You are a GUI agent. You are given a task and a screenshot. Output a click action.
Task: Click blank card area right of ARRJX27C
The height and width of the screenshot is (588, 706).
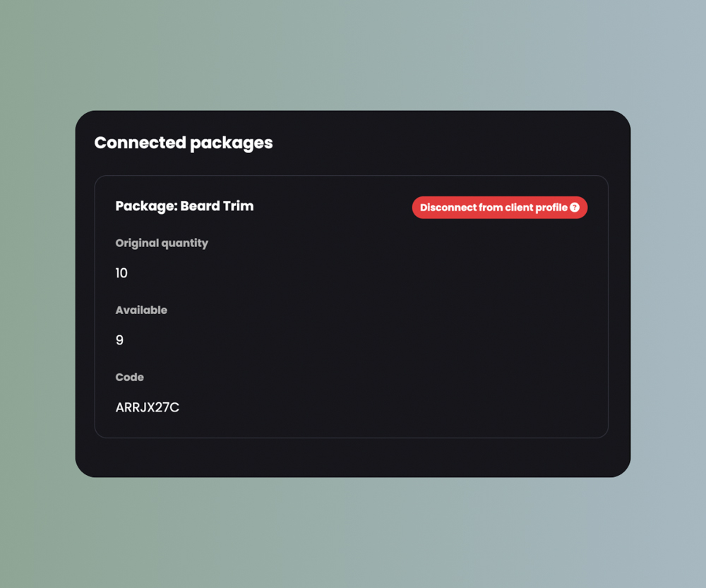pos(388,407)
